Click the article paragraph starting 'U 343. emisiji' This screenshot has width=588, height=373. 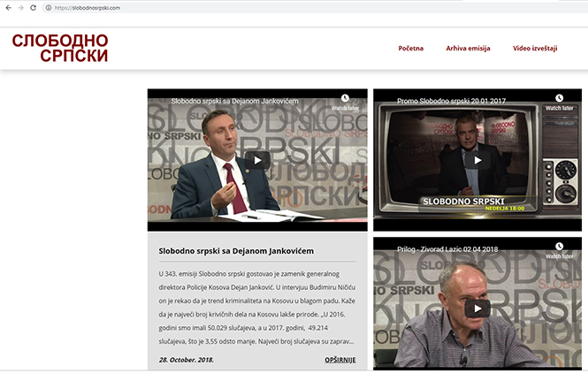257,308
